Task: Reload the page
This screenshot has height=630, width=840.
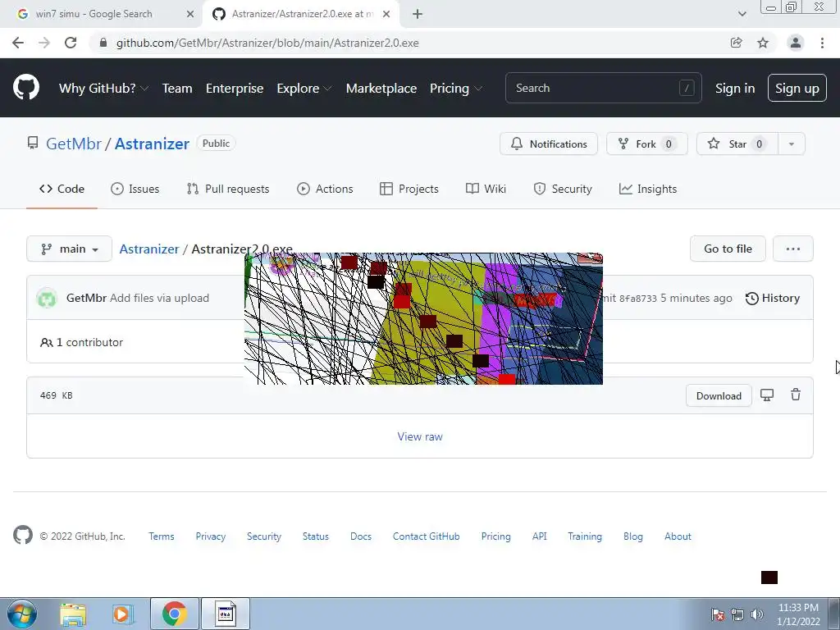Action: [x=71, y=43]
